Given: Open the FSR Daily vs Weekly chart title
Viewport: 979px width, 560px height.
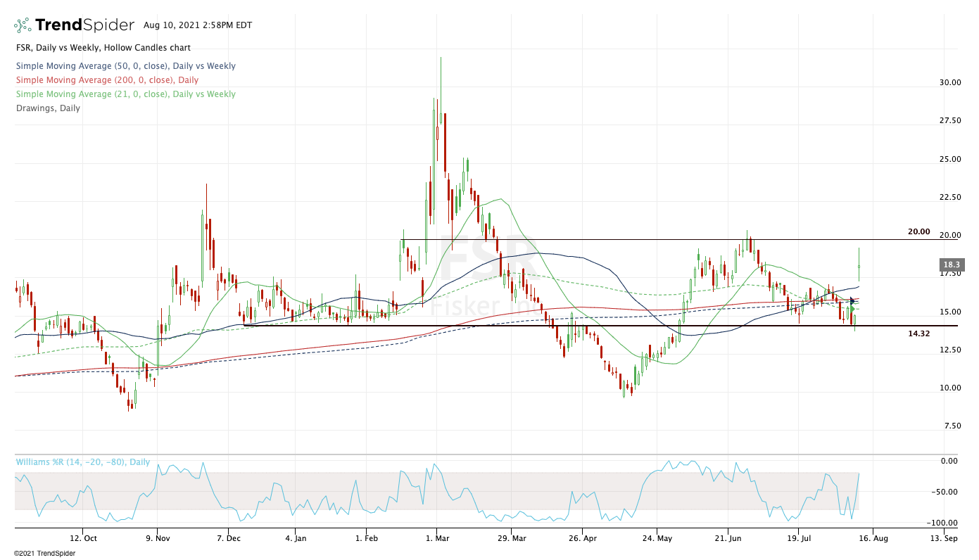Looking at the screenshot, I should 103,48.
